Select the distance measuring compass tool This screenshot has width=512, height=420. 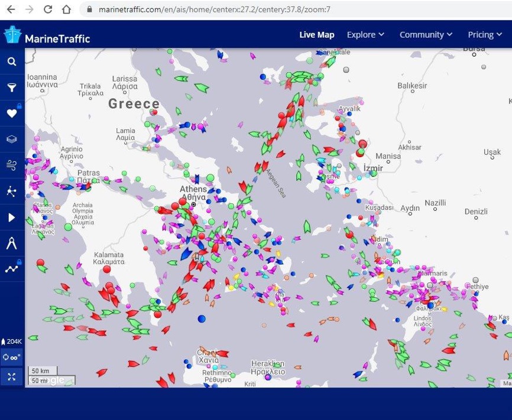click(x=12, y=243)
